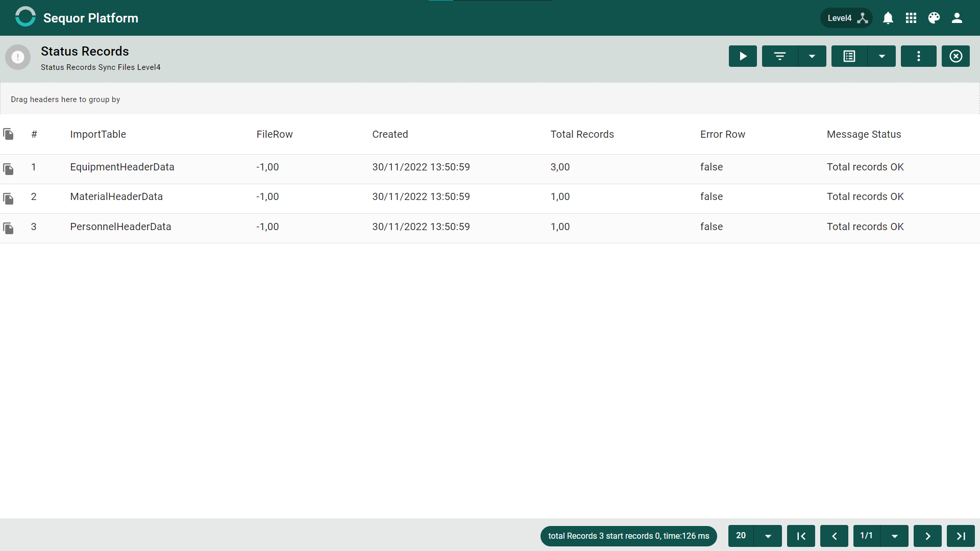Select the MaterialHeaderData cell
The image size is (980, 551).
click(116, 196)
